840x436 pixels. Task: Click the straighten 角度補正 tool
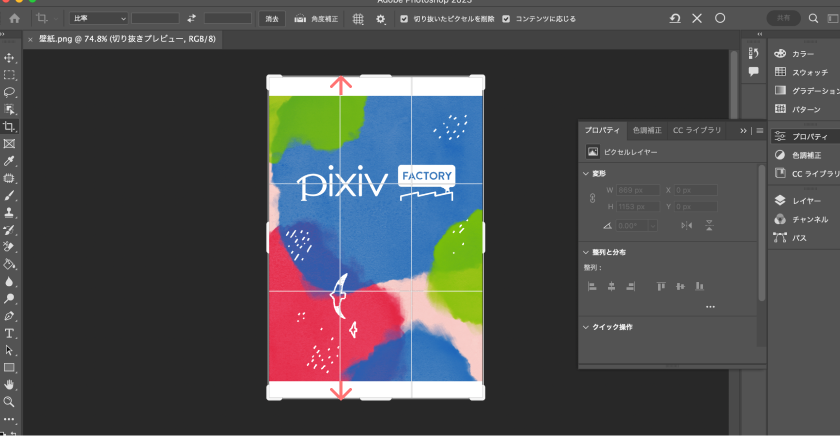316,19
